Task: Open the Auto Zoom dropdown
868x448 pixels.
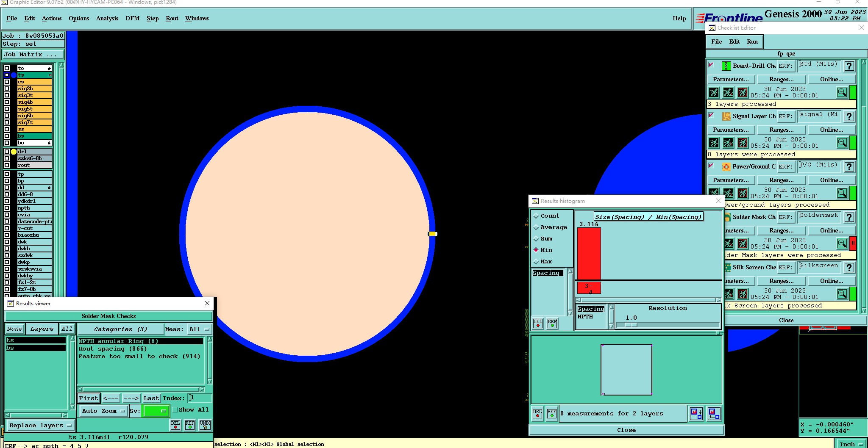Action: click(x=103, y=411)
